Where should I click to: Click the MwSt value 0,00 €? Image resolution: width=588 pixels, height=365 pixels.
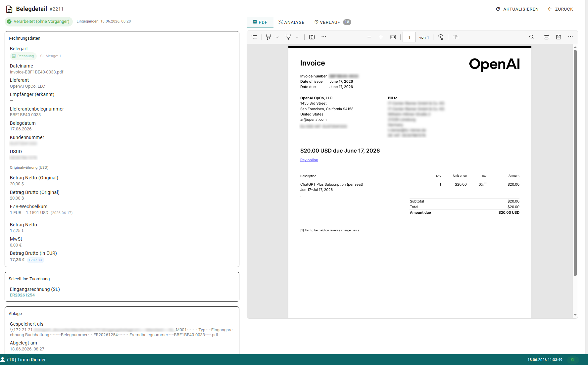coord(16,245)
